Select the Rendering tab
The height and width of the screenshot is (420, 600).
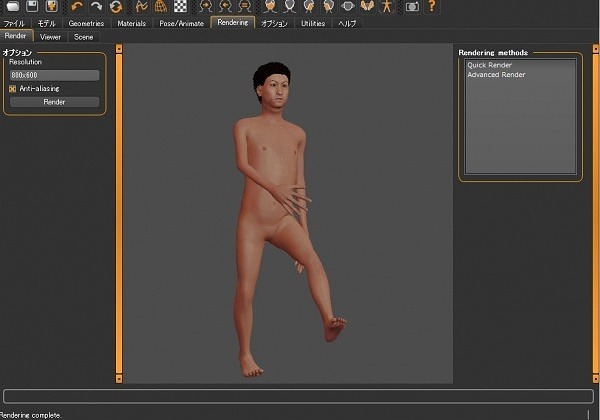[x=233, y=23]
